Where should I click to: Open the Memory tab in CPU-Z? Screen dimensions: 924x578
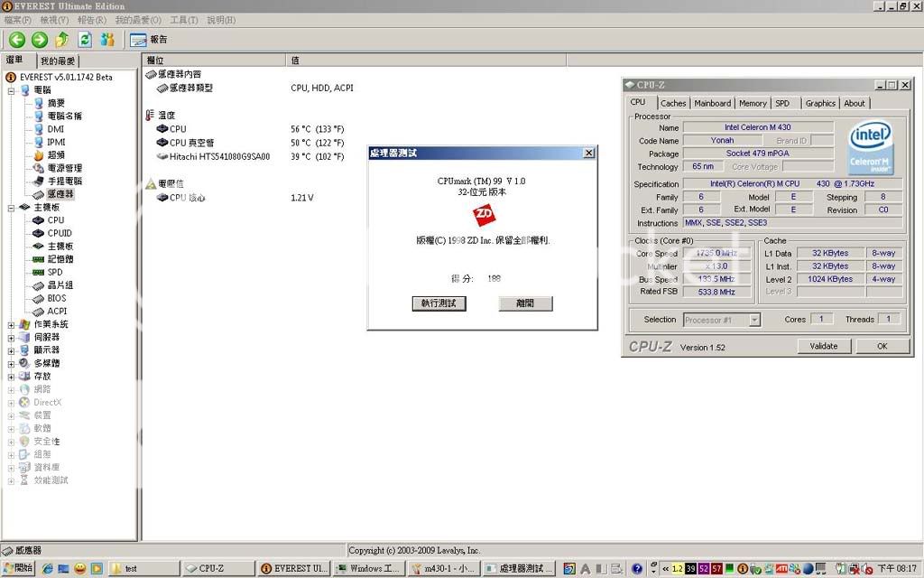(753, 103)
